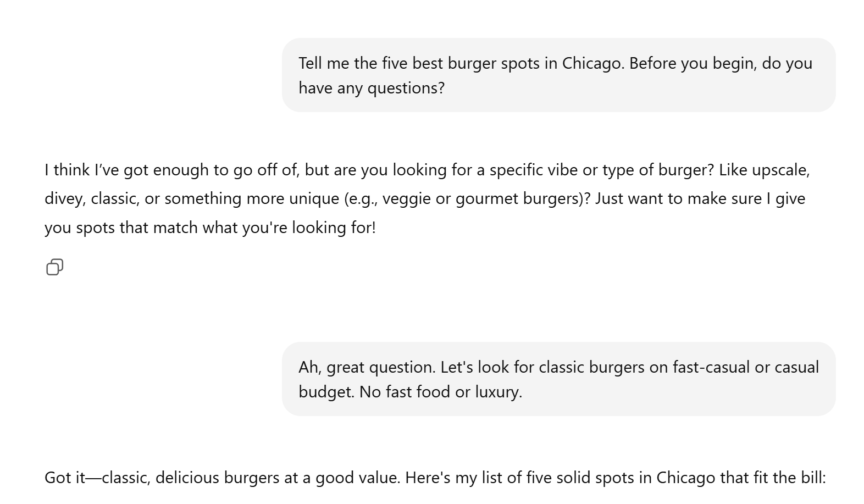Click the message bubble starting with 'Ah, great question'
Screen dimensions: 864x504
pyautogui.click(x=558, y=379)
